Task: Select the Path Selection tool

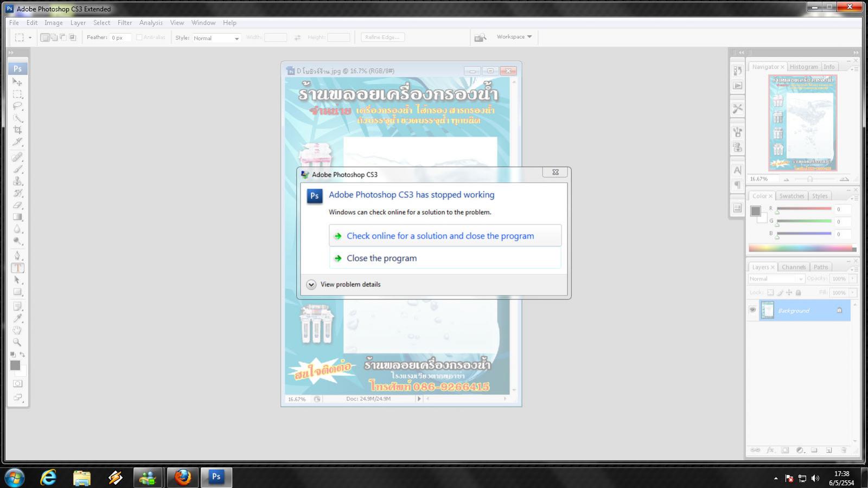Action: (x=17, y=280)
